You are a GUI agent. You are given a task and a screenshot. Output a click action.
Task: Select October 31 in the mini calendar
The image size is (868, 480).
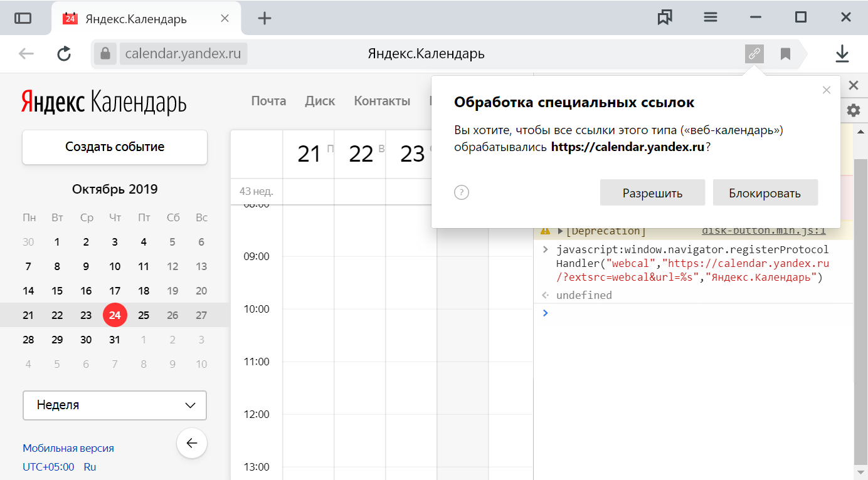pos(115,340)
